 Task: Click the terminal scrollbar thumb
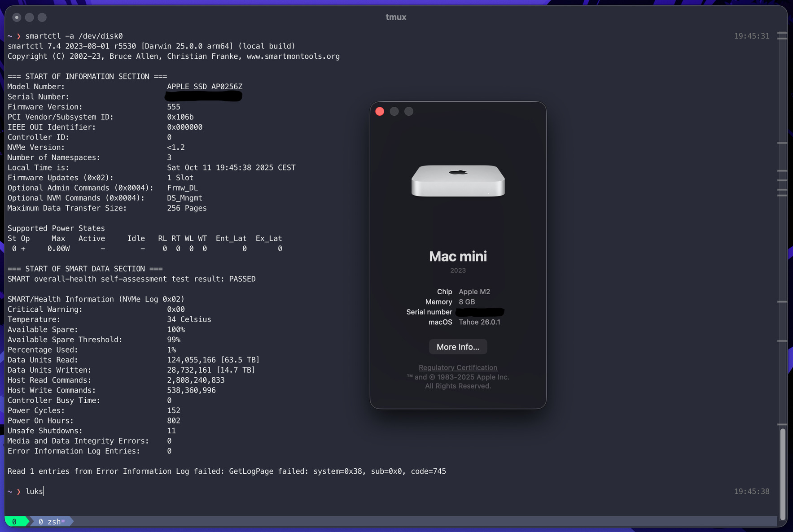(x=782, y=474)
